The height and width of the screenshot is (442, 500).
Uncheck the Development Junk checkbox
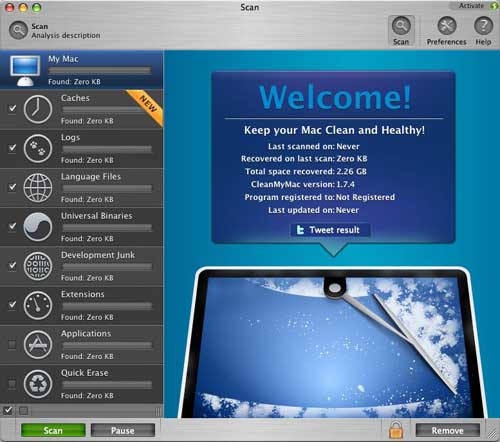click(x=12, y=265)
